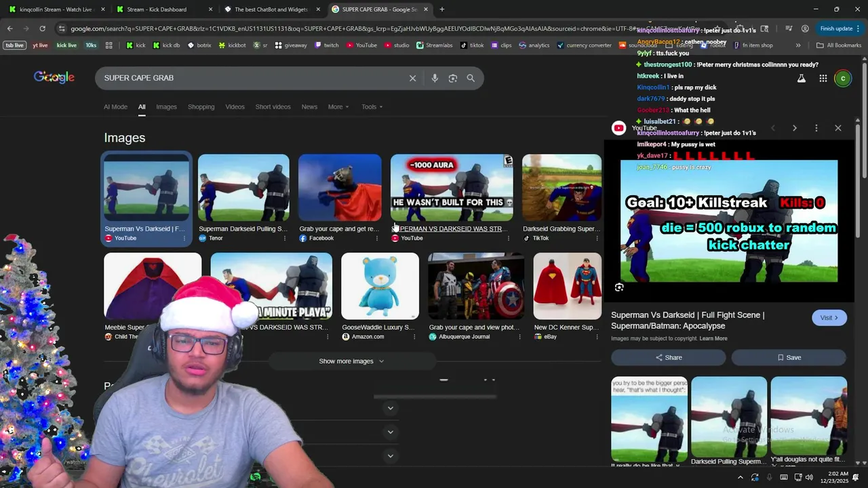Open the analytics bookmark

(x=534, y=45)
